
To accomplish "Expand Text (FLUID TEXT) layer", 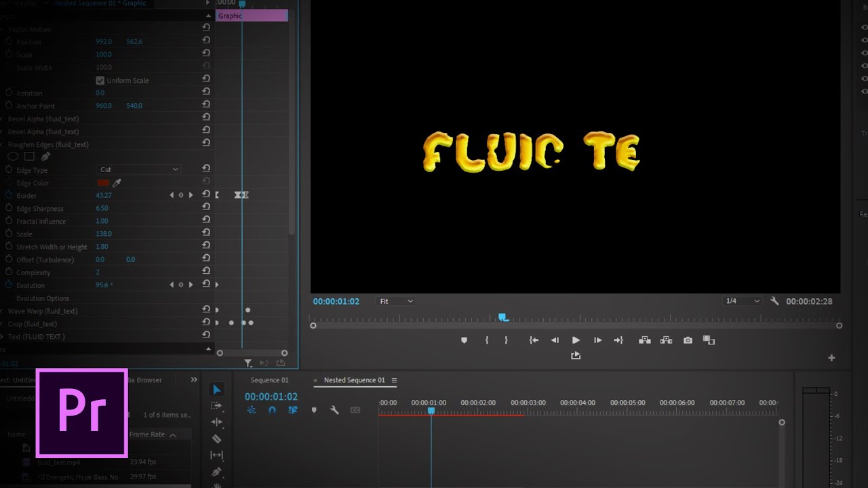I will [3, 337].
